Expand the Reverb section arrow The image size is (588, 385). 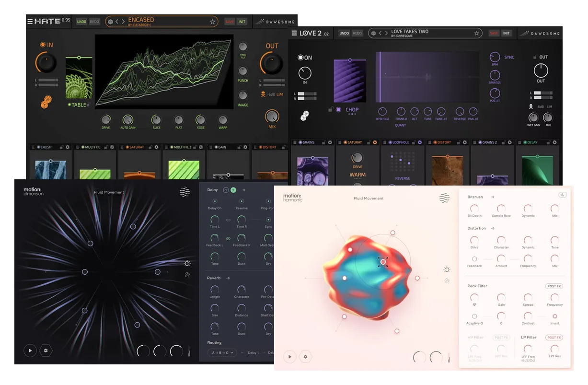(228, 278)
